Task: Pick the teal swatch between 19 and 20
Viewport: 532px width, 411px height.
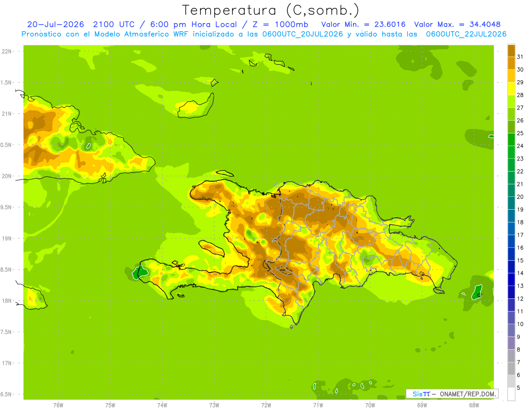Action: tap(511, 203)
